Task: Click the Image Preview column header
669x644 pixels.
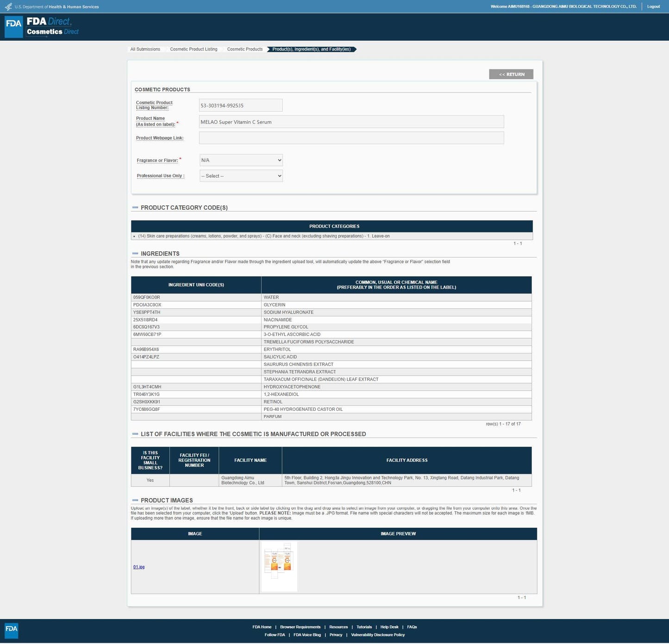Action: click(x=398, y=534)
